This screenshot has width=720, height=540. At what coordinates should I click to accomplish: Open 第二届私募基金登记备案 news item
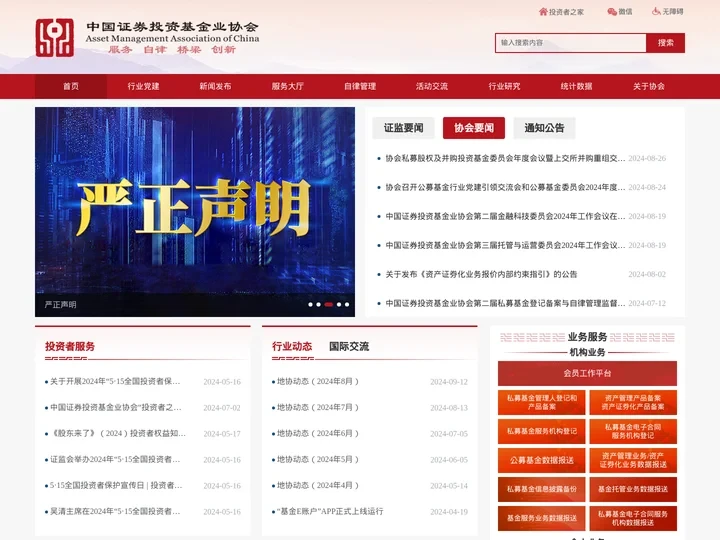(x=505, y=303)
